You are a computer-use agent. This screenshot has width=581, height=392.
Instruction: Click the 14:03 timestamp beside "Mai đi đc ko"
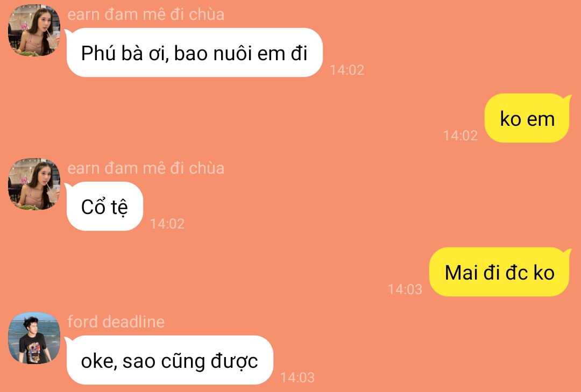[405, 289]
